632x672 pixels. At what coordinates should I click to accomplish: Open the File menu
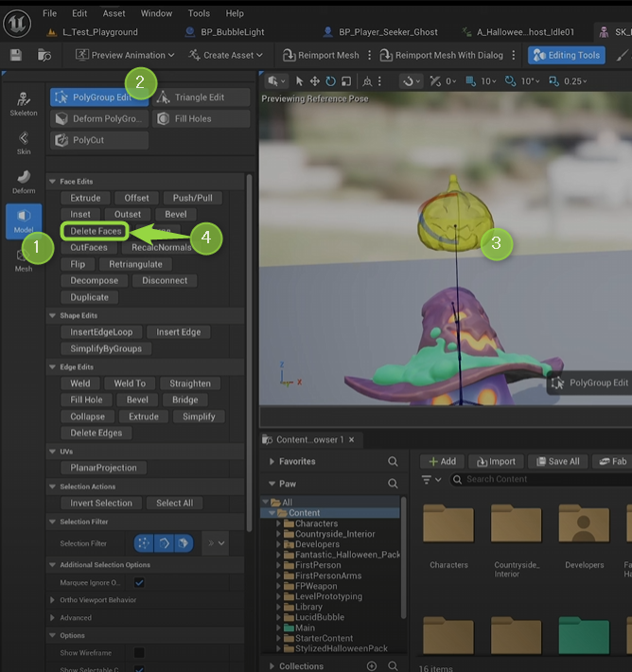(50, 13)
